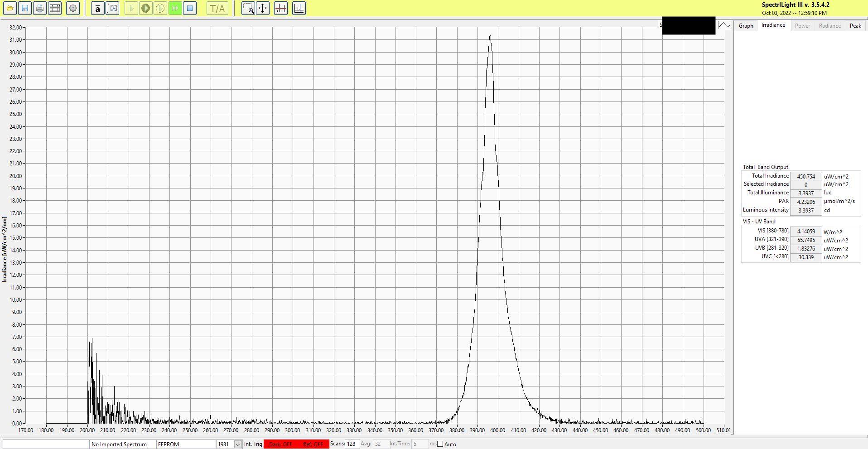The height and width of the screenshot is (449, 868).
Task: Select the pan cross-arrows tool
Action: pyautogui.click(x=263, y=8)
